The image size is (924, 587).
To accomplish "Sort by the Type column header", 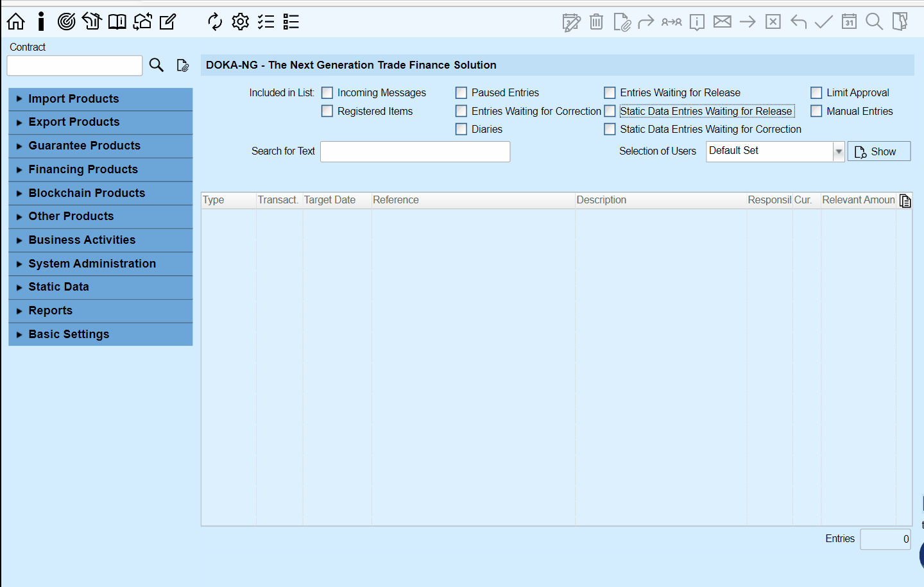I will coord(228,200).
